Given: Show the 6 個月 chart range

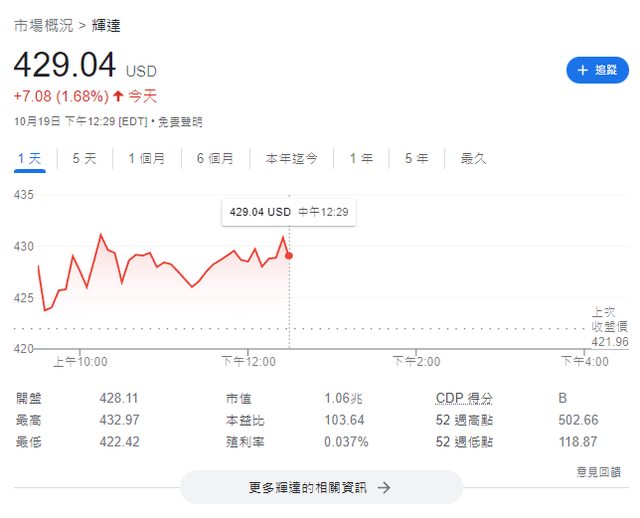Looking at the screenshot, I should click(215, 158).
